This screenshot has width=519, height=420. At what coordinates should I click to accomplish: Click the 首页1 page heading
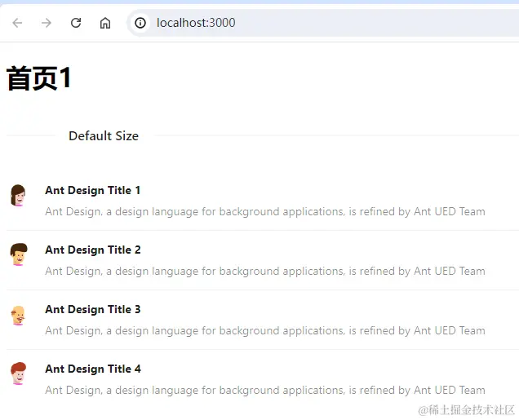[38, 78]
